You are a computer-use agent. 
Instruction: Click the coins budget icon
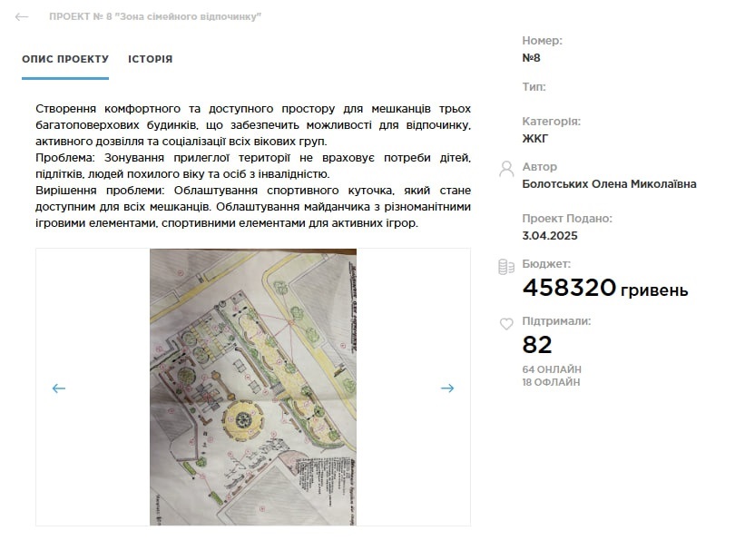coord(506,267)
